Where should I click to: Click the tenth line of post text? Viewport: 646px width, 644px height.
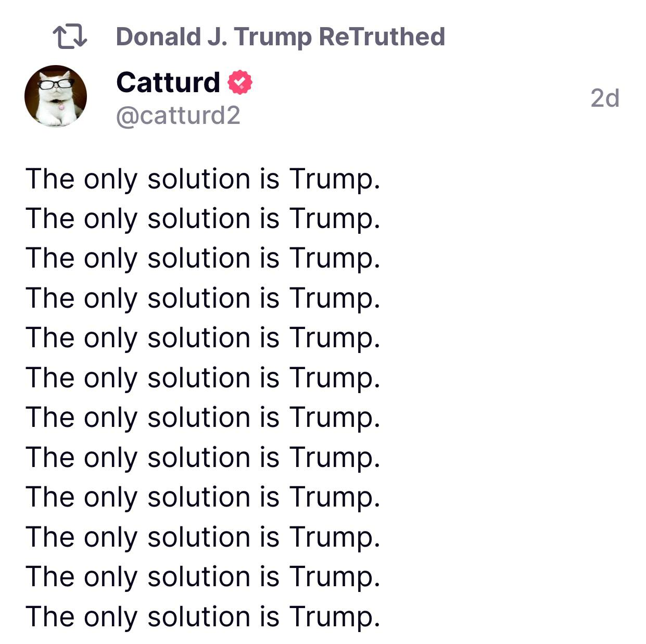point(203,537)
